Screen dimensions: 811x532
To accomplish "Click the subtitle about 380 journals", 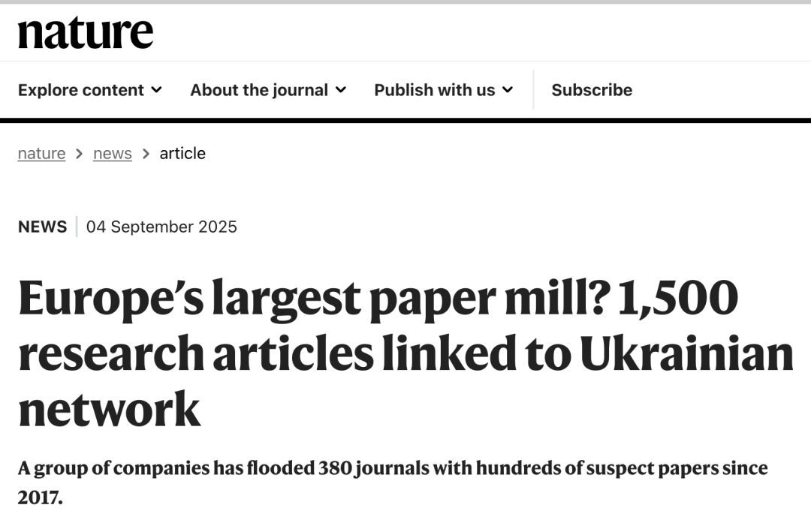I will point(393,482).
